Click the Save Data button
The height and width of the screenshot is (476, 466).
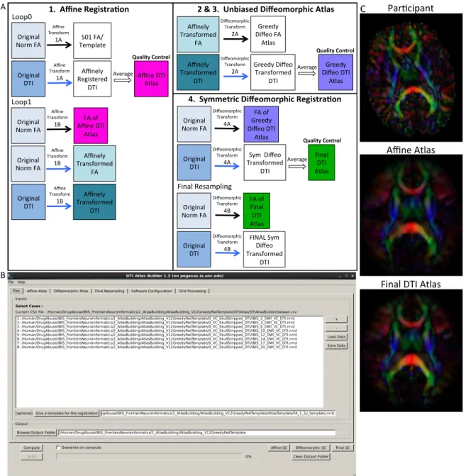[x=336, y=345]
